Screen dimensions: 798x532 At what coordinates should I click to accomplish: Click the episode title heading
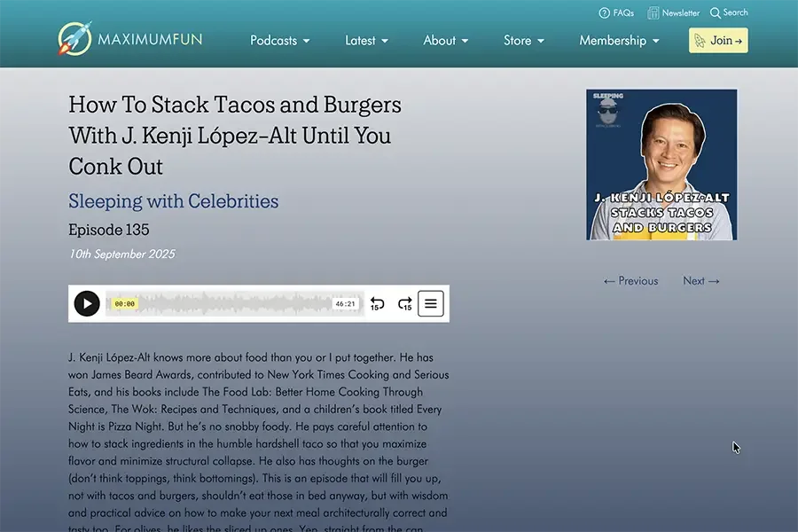235,136
